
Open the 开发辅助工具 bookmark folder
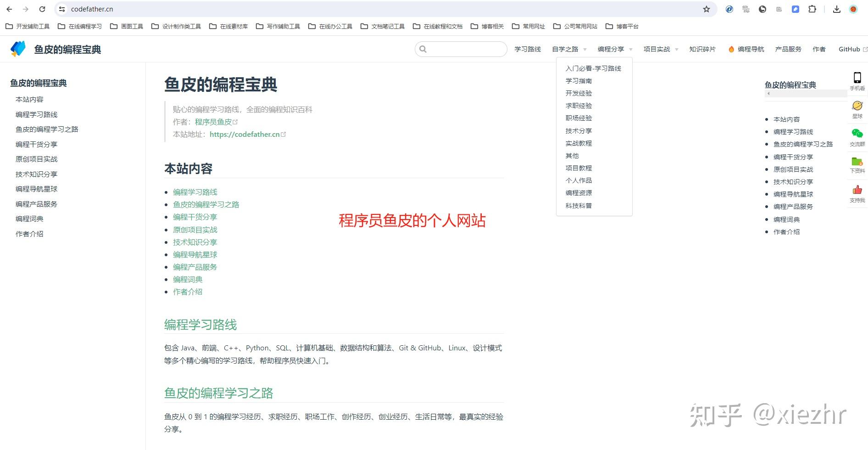click(x=28, y=27)
